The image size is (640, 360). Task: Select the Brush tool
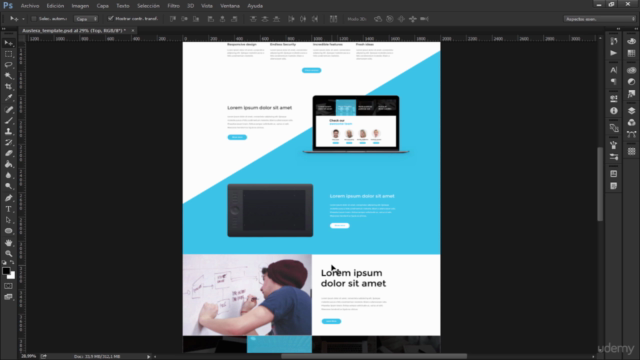point(8,120)
